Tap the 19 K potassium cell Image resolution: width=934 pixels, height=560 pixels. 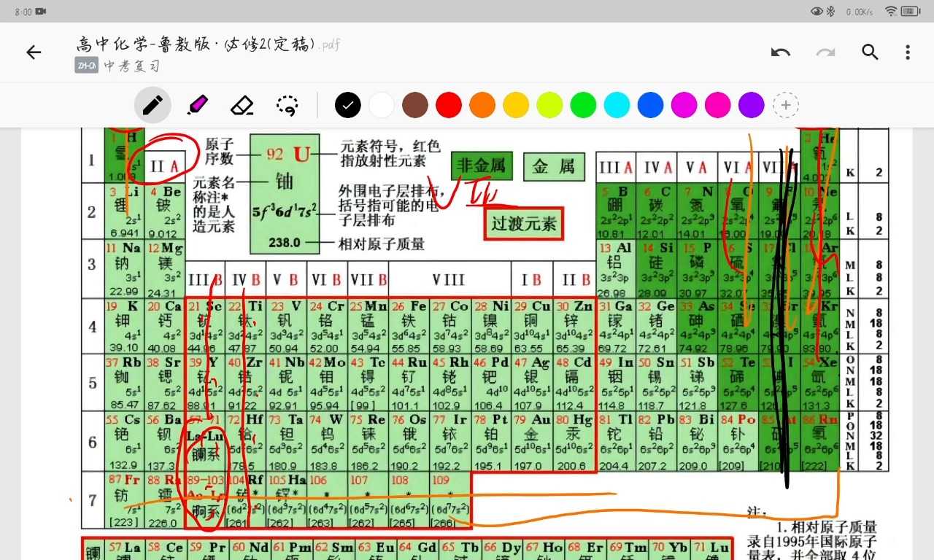(123, 326)
